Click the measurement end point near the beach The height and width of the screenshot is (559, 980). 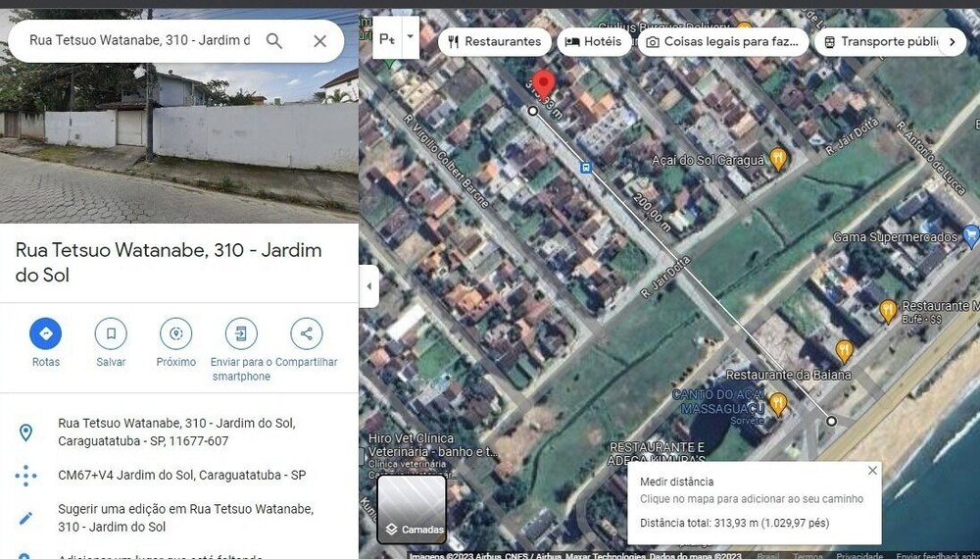(831, 421)
